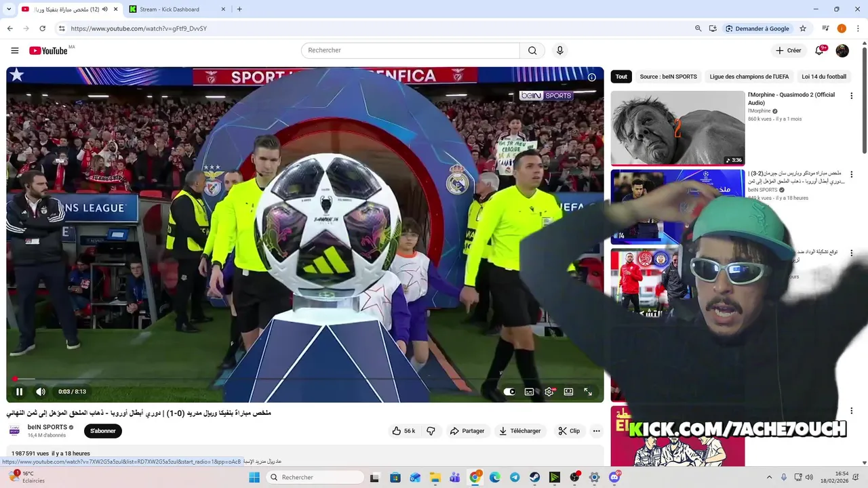Select the Source : beIN SPORTS chip
This screenshot has width=868, height=488.
click(668, 77)
